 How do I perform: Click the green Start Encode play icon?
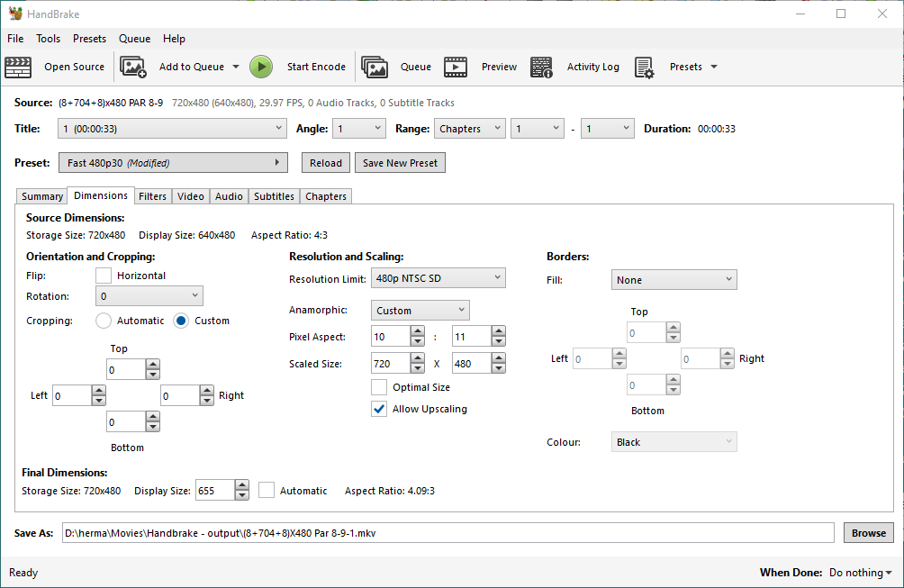pyautogui.click(x=261, y=67)
